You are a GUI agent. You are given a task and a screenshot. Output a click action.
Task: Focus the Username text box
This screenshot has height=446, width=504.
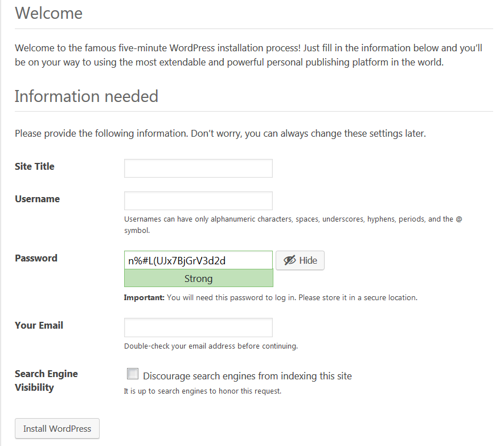pyautogui.click(x=198, y=201)
